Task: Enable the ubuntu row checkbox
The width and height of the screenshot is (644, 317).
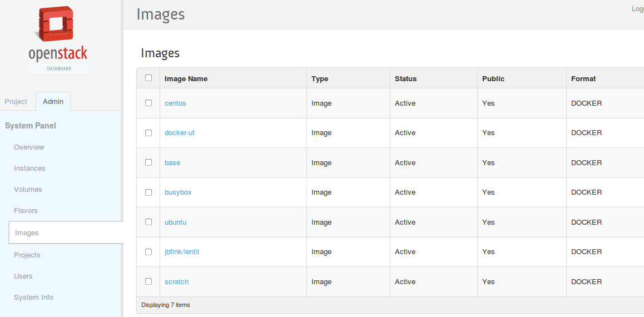Action: (148, 222)
